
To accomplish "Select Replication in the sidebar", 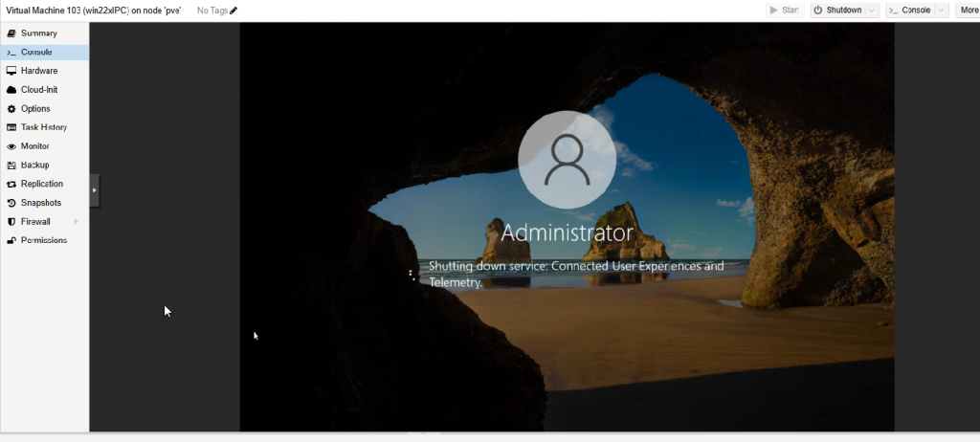I will tap(41, 184).
